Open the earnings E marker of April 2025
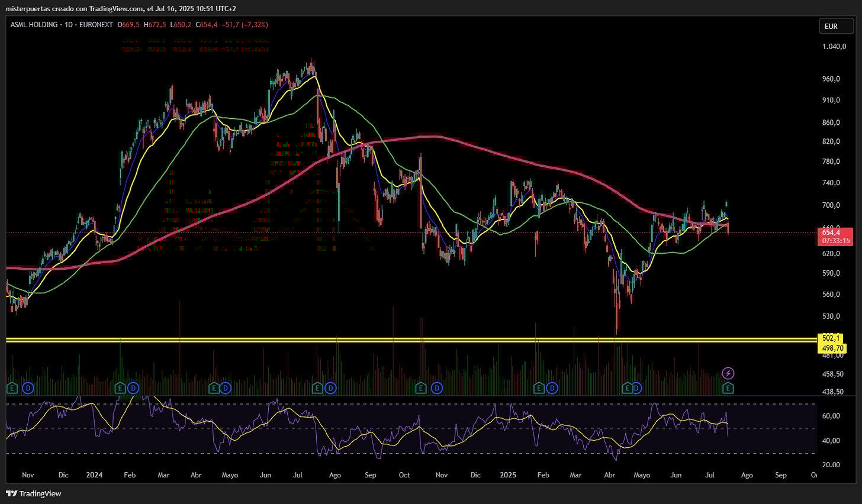 627,388
